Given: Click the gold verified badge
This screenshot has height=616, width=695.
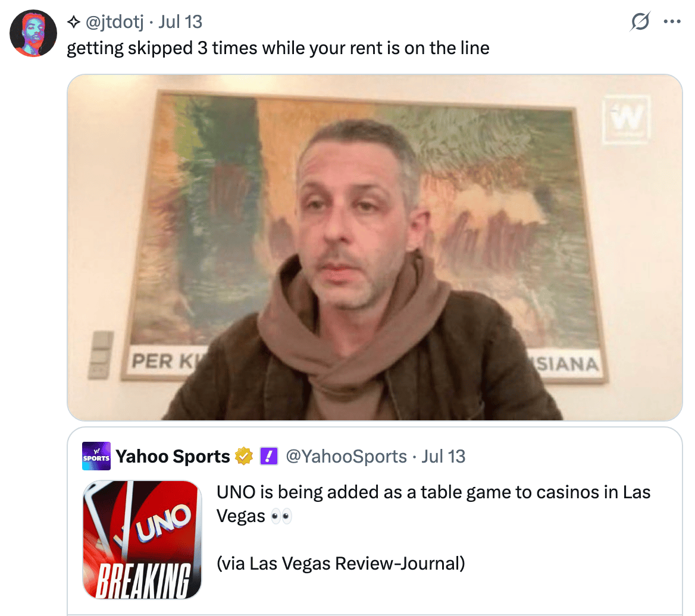Looking at the screenshot, I should 243,456.
